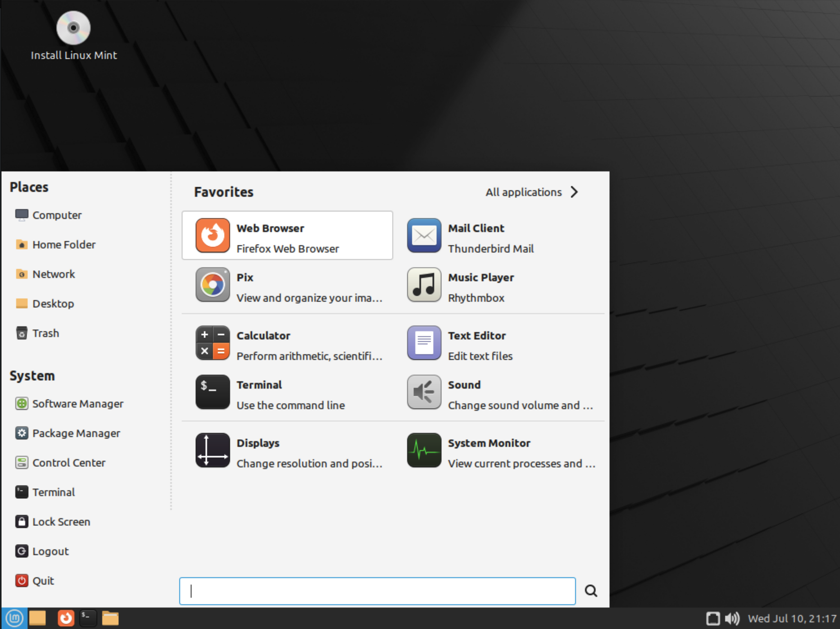This screenshot has height=629, width=840.
Task: Click the application search field
Action: tap(377, 591)
